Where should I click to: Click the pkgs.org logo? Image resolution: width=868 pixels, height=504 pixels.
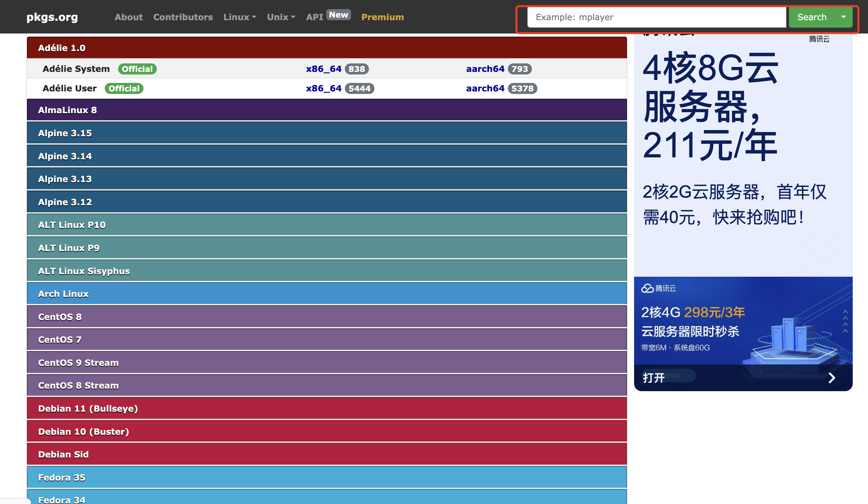(x=52, y=17)
